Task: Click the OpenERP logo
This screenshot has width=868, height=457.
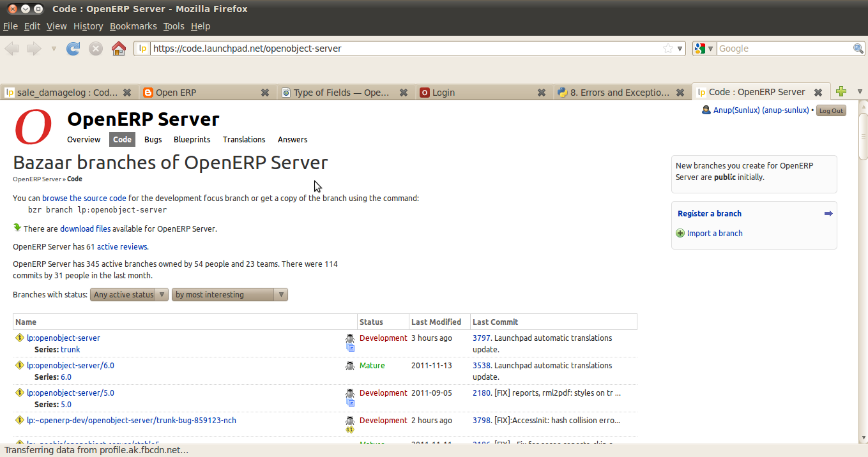Action: 33,127
